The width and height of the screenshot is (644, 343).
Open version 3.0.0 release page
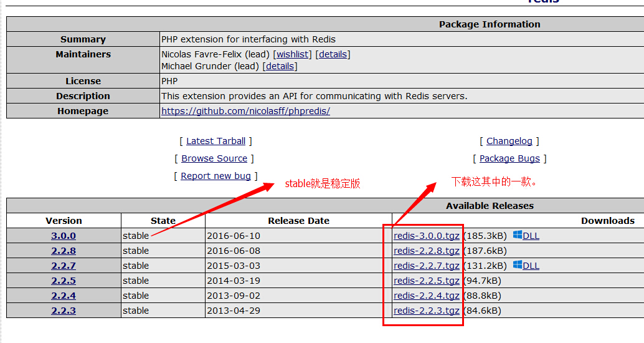[64, 236]
